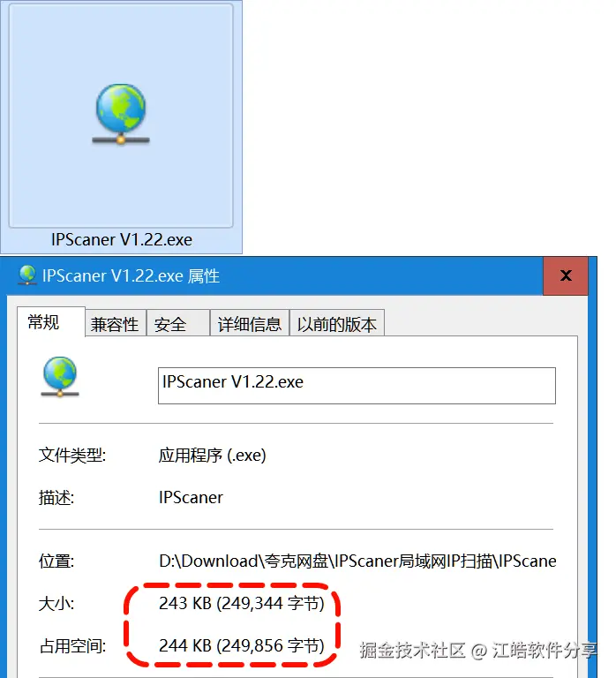616x678 pixels.
Task: Open the 兼容性 tab
Action: (115, 324)
